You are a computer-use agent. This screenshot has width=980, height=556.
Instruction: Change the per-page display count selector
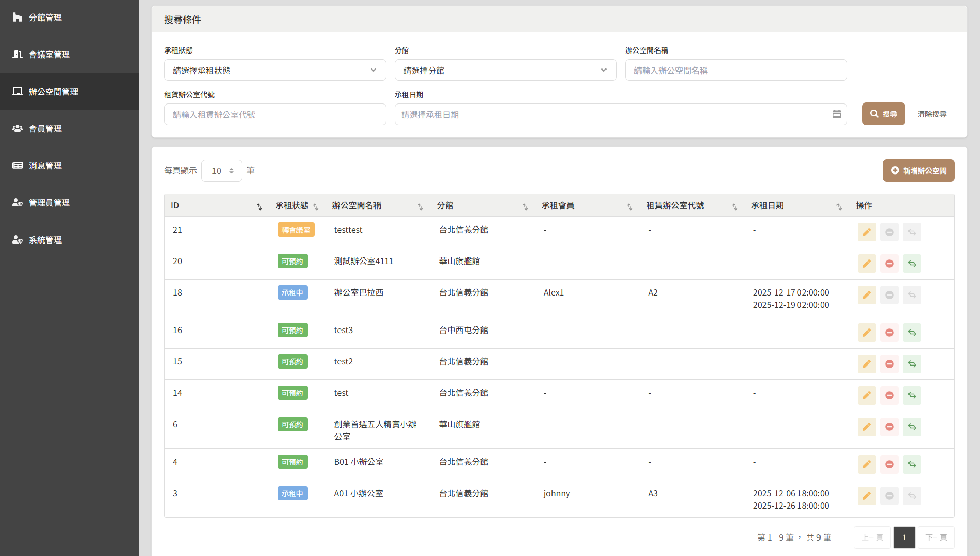click(221, 170)
